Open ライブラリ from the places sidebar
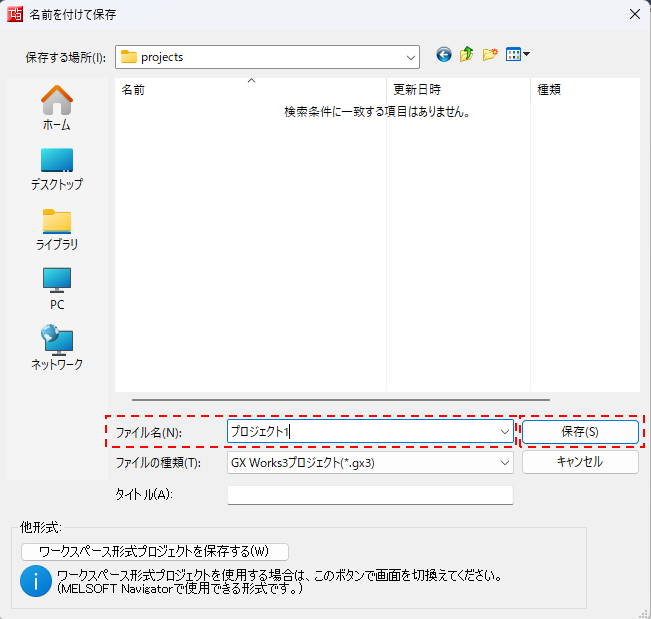The height and width of the screenshot is (619, 651). coord(56,228)
